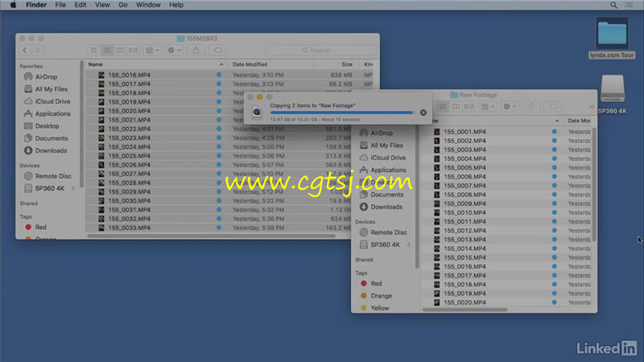Eject SP360 4K in 155M28R3 sidebar
Image resolution: width=644 pixels, height=362 pixels.
coord(73,188)
